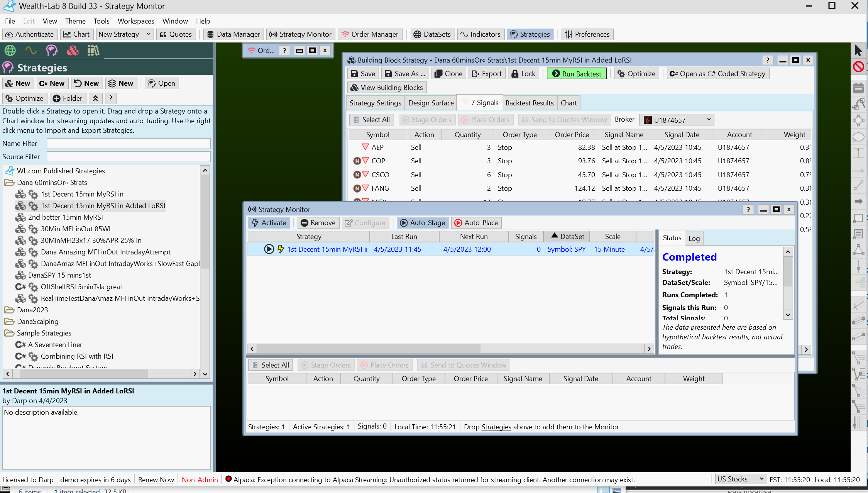Click play icon on 1st Decent 15min MyRSI row
The height and width of the screenshot is (493, 868).
269,249
